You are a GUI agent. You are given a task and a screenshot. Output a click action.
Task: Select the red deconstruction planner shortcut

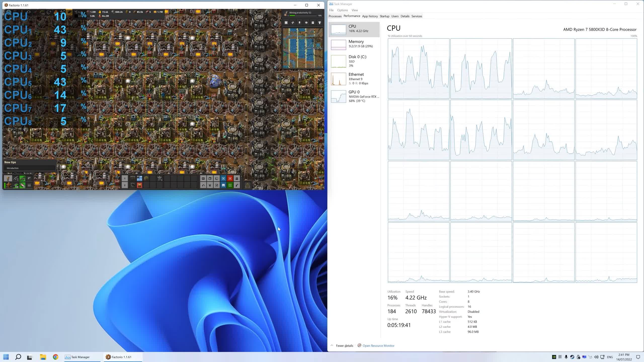click(230, 178)
